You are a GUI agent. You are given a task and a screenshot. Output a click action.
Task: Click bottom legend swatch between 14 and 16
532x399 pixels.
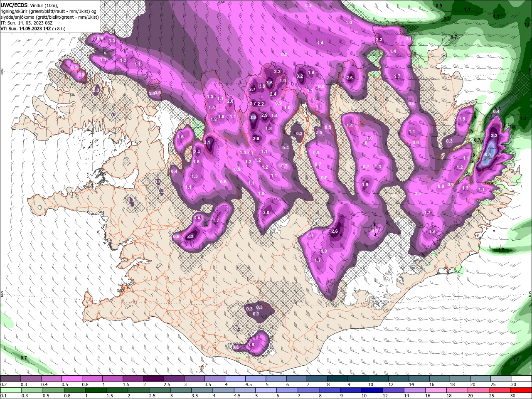click(414, 390)
